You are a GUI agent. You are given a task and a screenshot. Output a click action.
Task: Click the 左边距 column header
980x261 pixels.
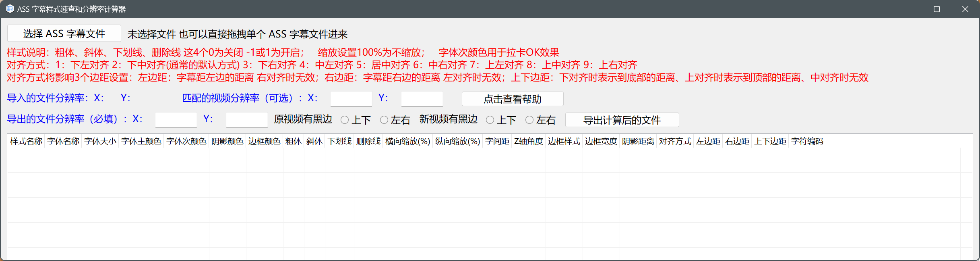tap(708, 141)
